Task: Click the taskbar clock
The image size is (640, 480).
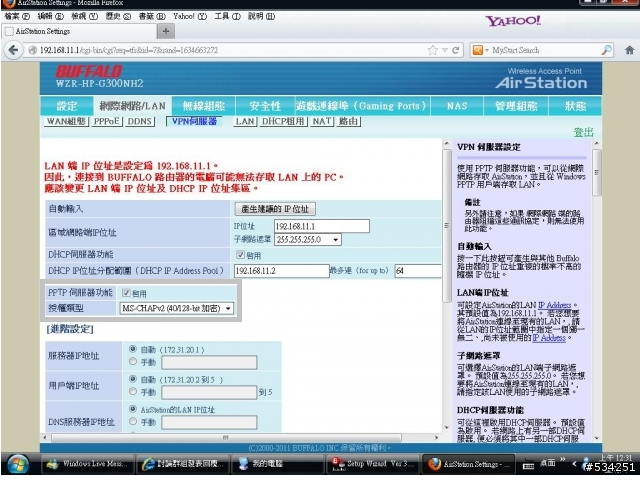Action: pos(615,458)
